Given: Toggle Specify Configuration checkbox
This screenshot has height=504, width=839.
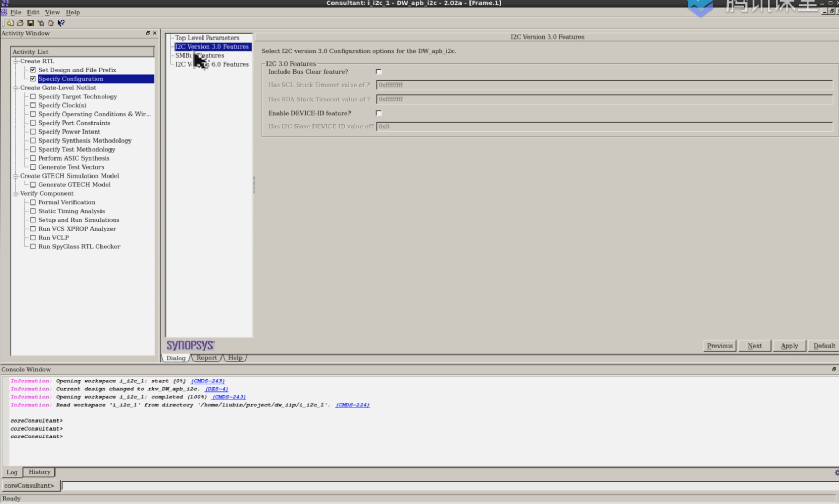Looking at the screenshot, I should 33,79.
